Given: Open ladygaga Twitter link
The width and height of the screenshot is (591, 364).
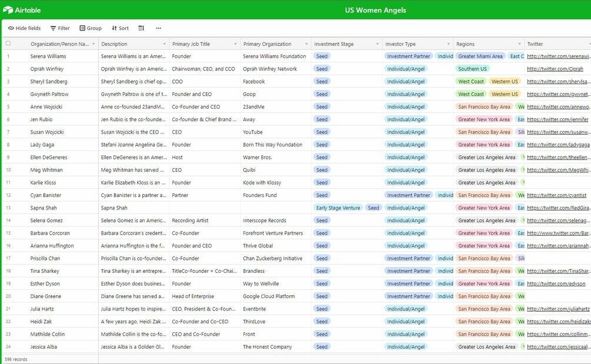Looking at the screenshot, I should click(558, 145).
